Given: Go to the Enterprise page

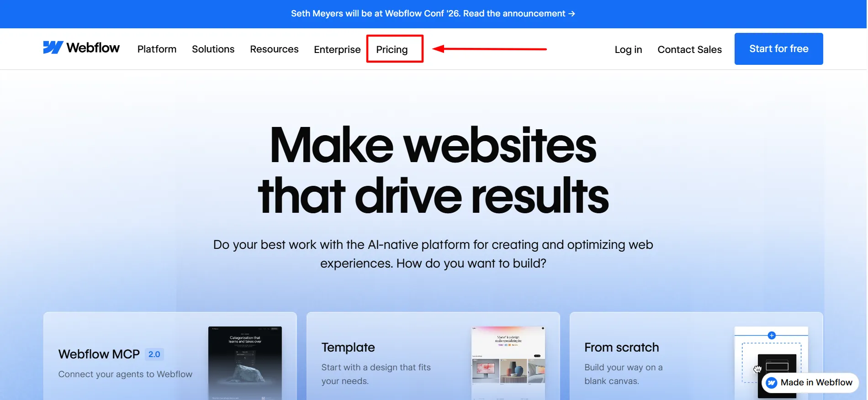Looking at the screenshot, I should pos(337,49).
